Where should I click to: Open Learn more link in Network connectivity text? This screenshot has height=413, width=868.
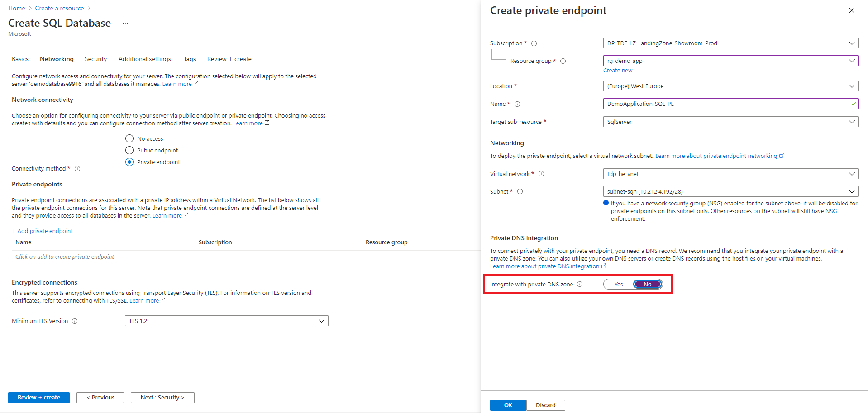(251, 123)
